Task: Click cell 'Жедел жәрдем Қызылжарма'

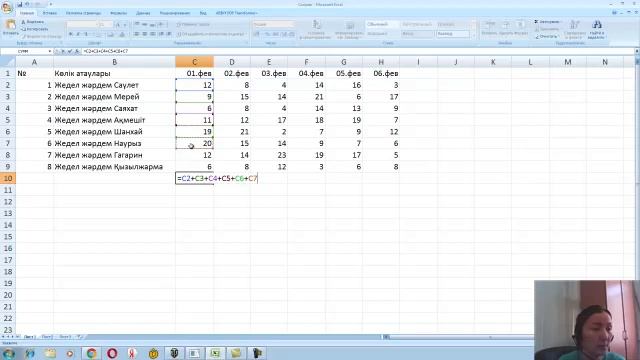Action: point(114,167)
